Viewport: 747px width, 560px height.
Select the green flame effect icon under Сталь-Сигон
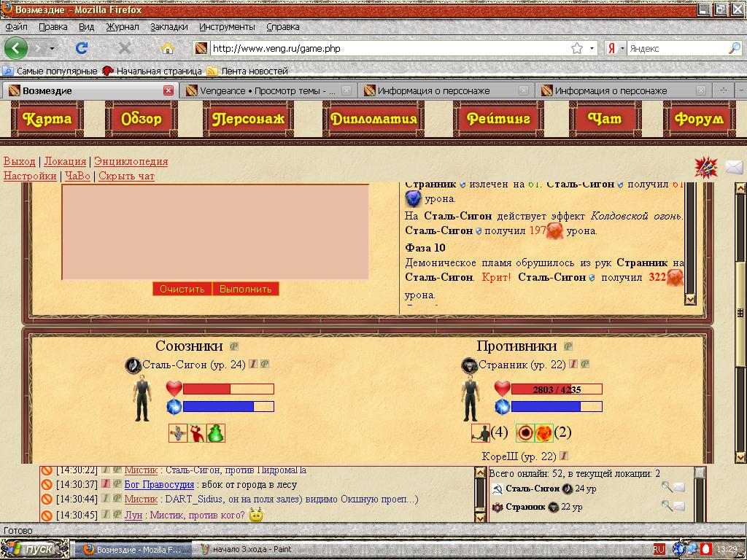(x=216, y=433)
